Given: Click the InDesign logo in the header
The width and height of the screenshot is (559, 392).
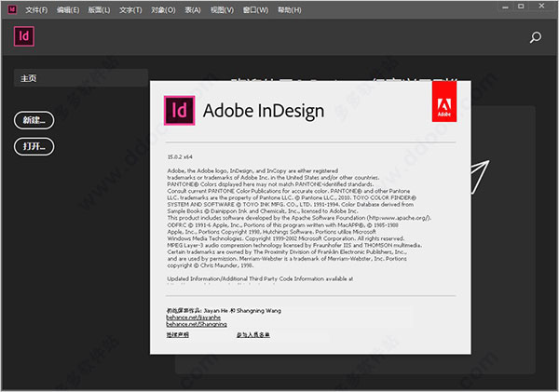Looking at the screenshot, I should coord(24,36).
